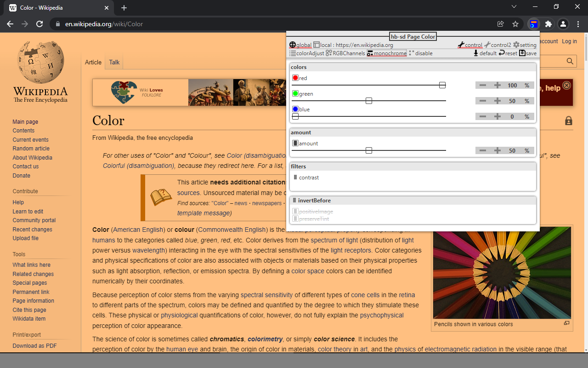Select the global scope option
The height and width of the screenshot is (368, 588).
coord(300,45)
